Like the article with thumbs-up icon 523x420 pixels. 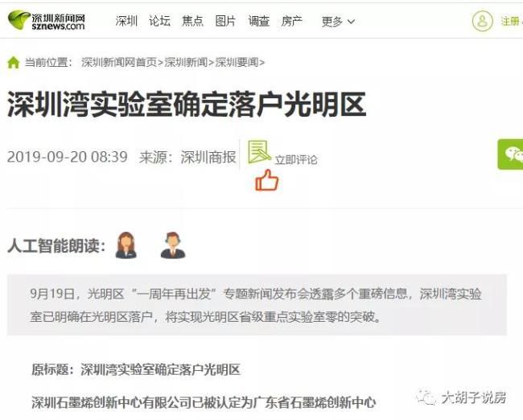(266, 180)
